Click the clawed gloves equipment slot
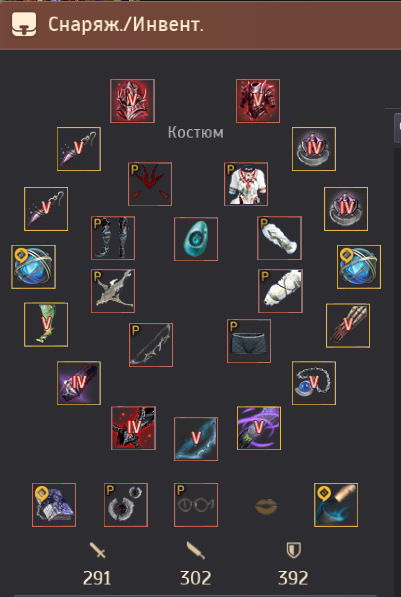This screenshot has height=597, width=401. [348, 326]
